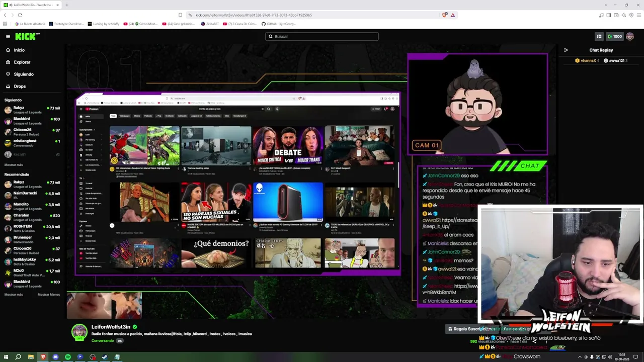Open Brunenger recommended channel

point(32,239)
